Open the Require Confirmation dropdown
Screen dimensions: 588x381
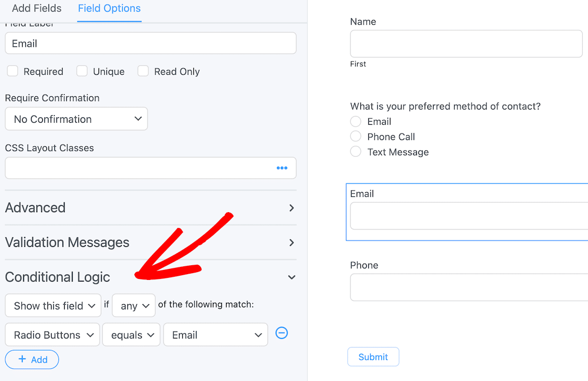pyautogui.click(x=76, y=119)
